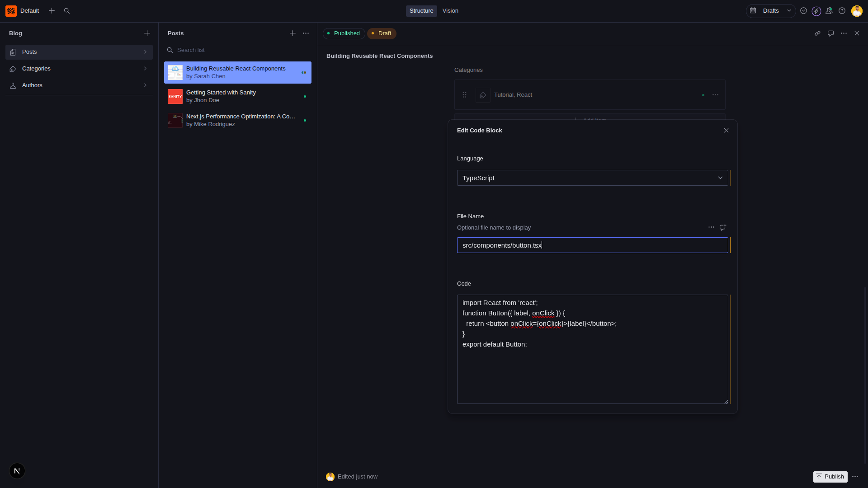Open the help question mark menu
868x488 pixels.
point(842,10)
